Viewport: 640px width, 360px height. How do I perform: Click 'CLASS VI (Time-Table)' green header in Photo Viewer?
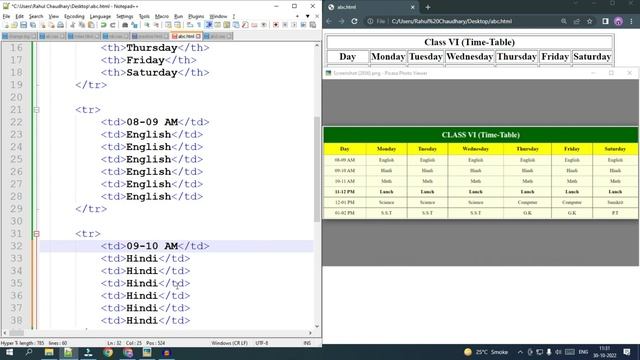480,135
